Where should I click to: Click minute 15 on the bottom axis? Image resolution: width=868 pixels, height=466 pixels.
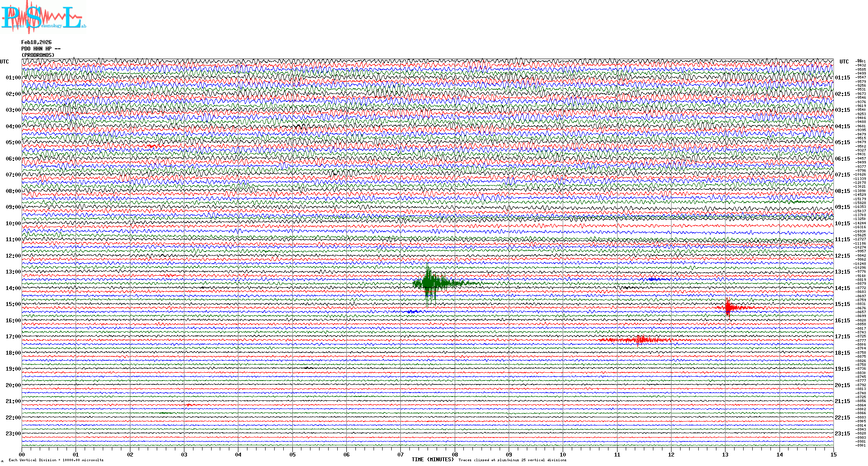833,454
